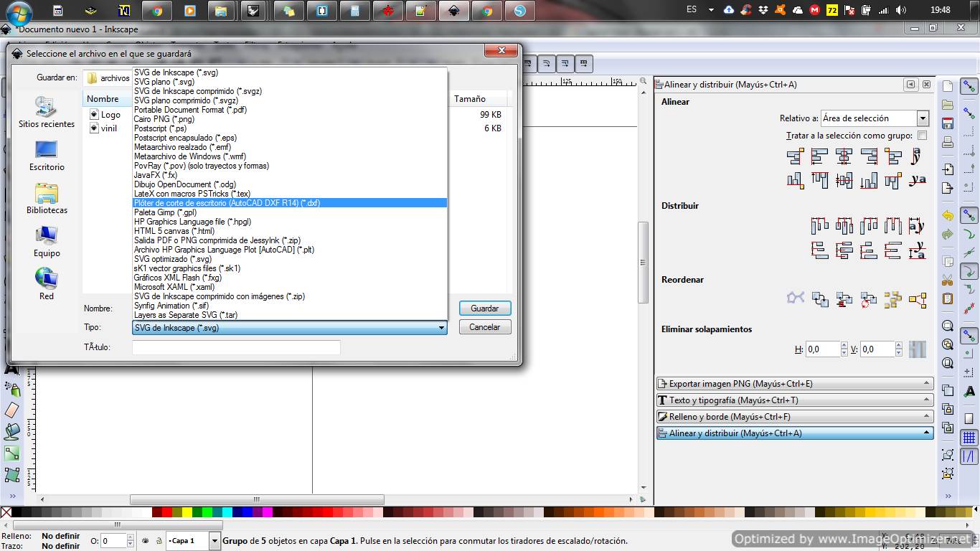Click the undo arrow icon
The width and height of the screenshot is (980, 551).
[x=948, y=215]
